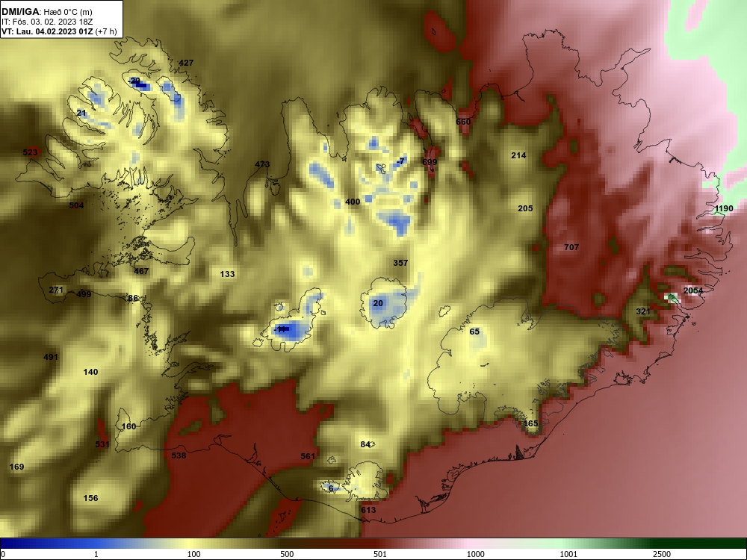
Task: Click the map value 133
Action: tap(227, 274)
